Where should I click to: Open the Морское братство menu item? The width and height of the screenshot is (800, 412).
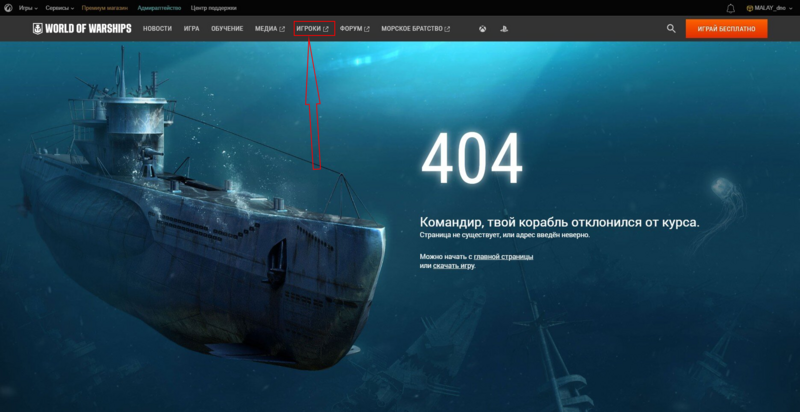[416, 29]
